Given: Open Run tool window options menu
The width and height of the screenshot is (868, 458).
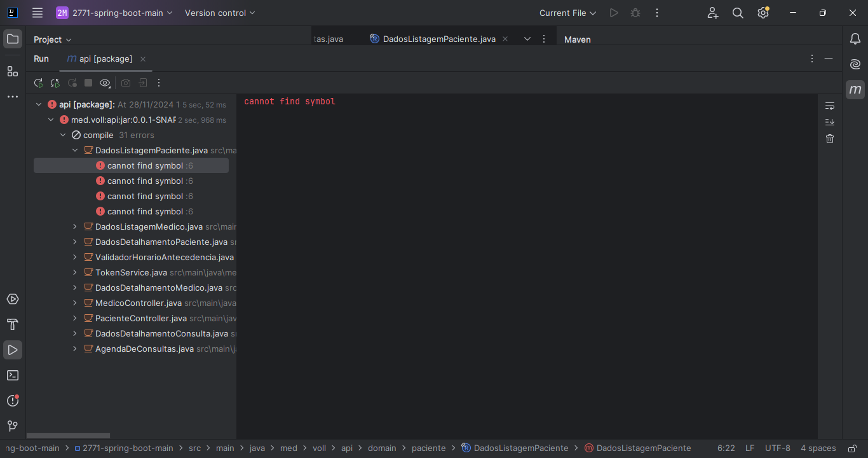Looking at the screenshot, I should point(812,59).
